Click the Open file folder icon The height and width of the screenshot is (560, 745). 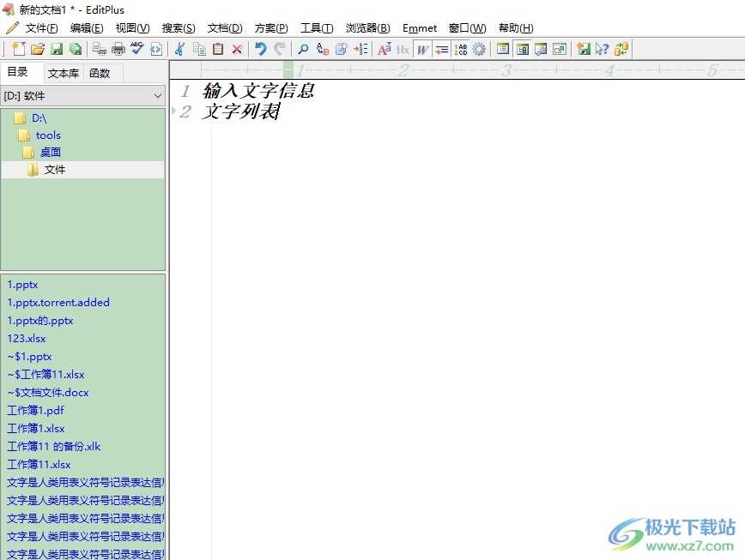pos(38,50)
